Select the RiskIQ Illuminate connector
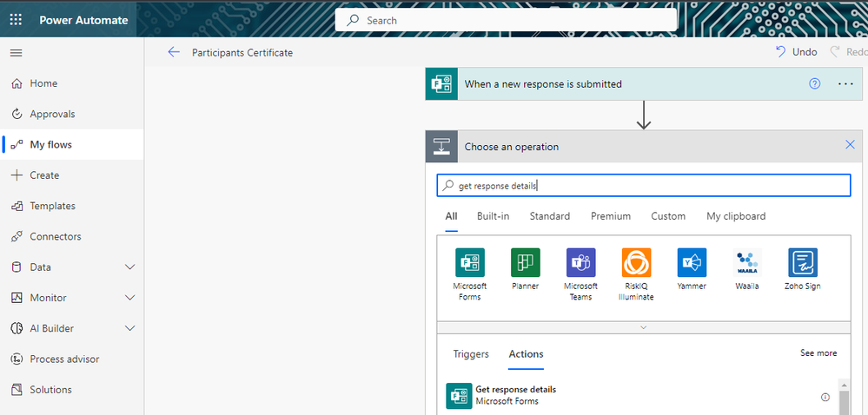The image size is (868, 415). tap(636, 274)
